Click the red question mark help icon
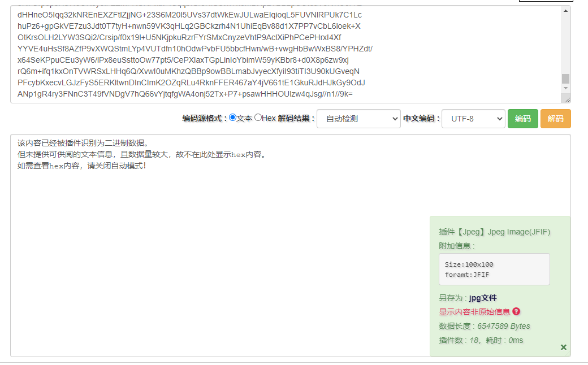The height and width of the screenshot is (365, 588). pos(516,311)
